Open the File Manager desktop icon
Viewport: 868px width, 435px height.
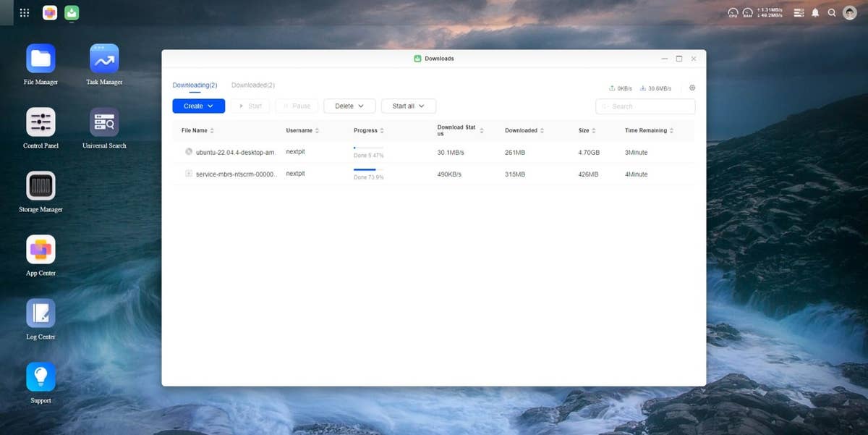pos(41,59)
